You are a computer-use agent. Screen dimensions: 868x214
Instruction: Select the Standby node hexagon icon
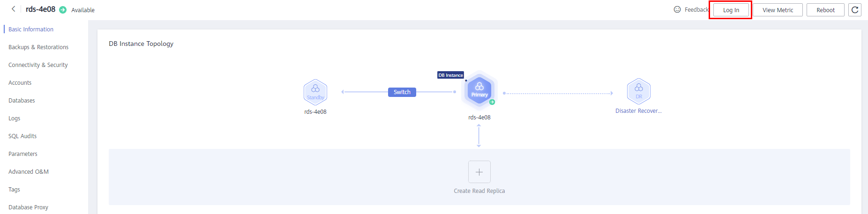tap(315, 92)
